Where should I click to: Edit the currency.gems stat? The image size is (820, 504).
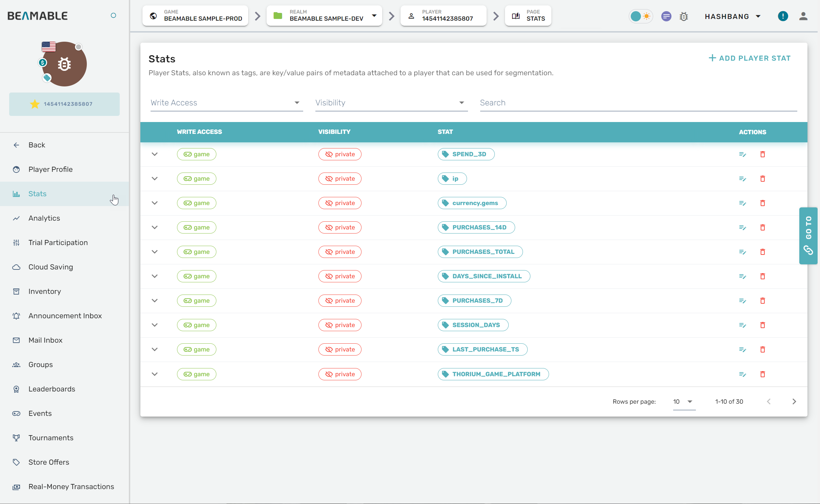[x=742, y=203]
